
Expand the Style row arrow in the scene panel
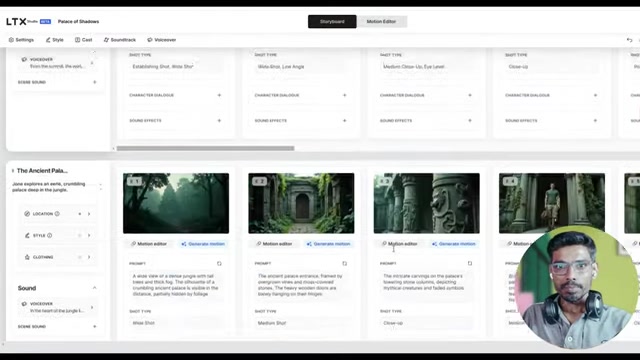(89, 236)
